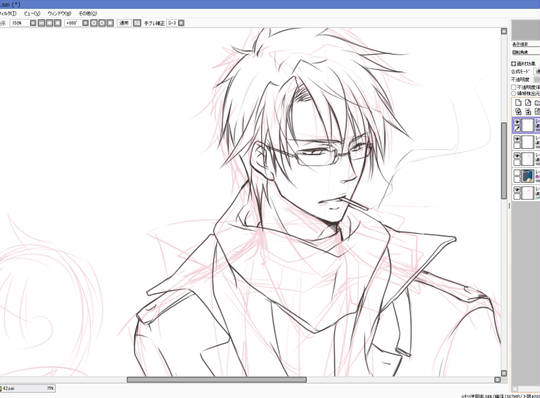The height and width of the screenshot is (398, 540).
Task: Click the clear layer icon
Action: point(537,112)
